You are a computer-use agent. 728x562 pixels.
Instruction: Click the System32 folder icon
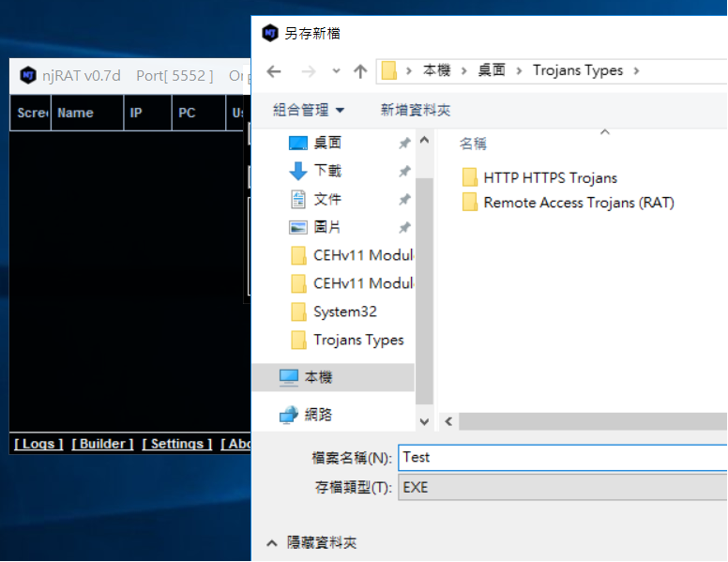point(298,311)
